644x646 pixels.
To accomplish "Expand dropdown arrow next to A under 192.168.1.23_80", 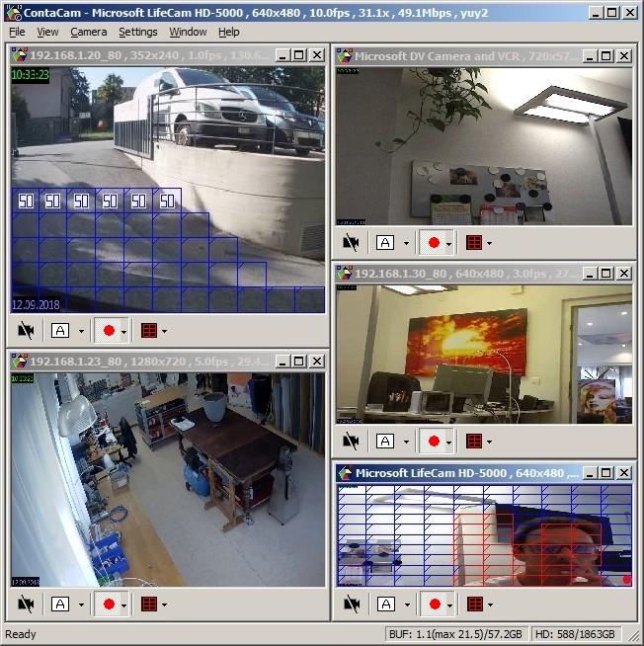I will click(x=81, y=605).
